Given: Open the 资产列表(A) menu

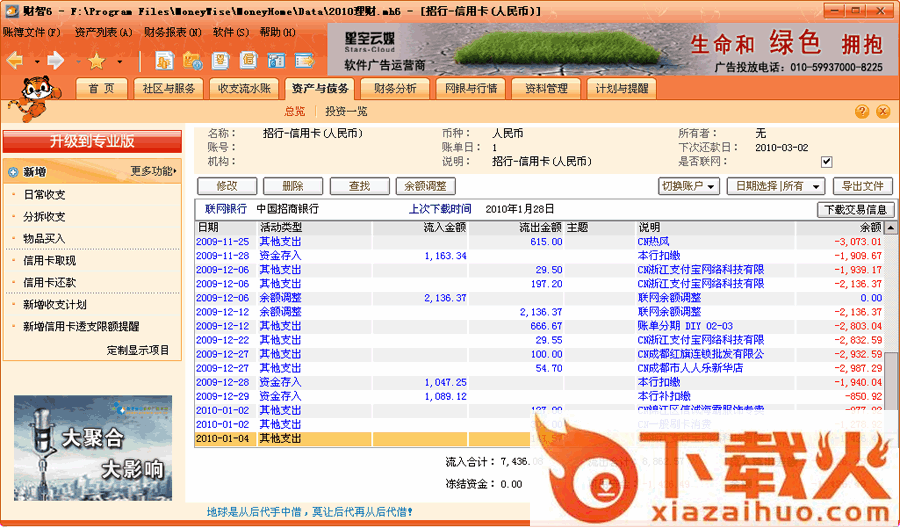Looking at the screenshot, I should (103, 33).
